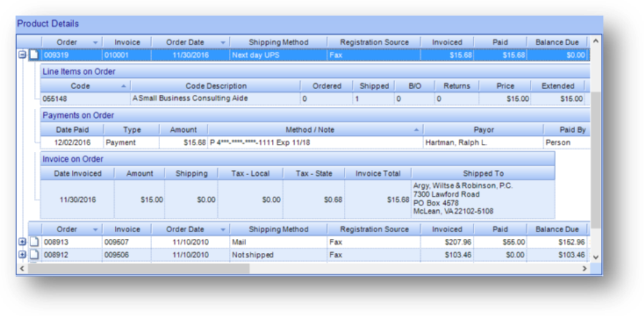The height and width of the screenshot is (316, 644).
Task: Click Invoice on Order section header
Action: point(298,159)
